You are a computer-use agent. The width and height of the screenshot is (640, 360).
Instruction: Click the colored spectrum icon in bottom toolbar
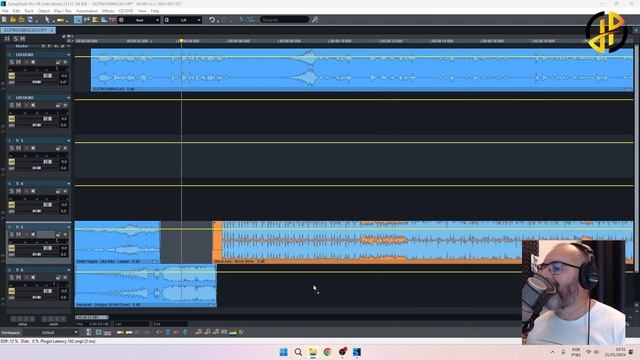[x=233, y=332]
